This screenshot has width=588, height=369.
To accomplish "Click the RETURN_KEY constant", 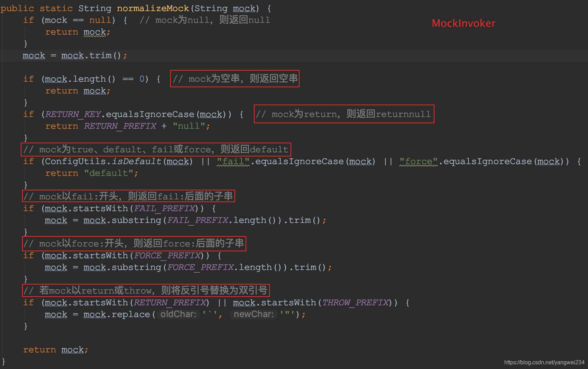I will pos(73,114).
